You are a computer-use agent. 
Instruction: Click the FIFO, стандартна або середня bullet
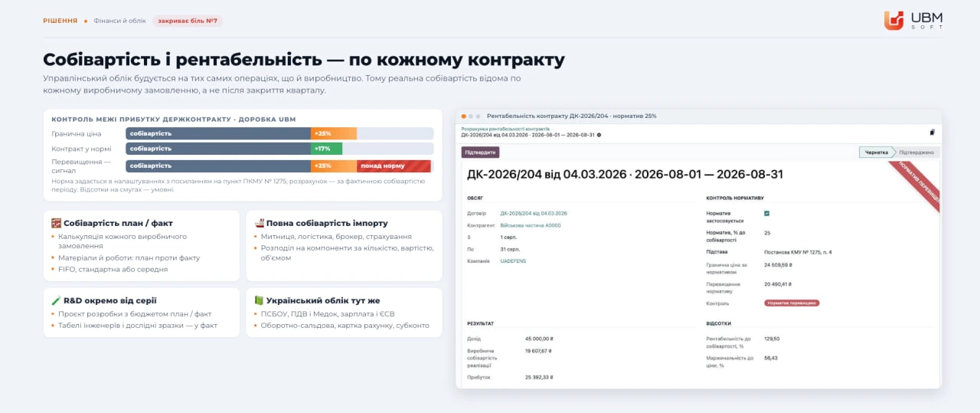(x=113, y=269)
